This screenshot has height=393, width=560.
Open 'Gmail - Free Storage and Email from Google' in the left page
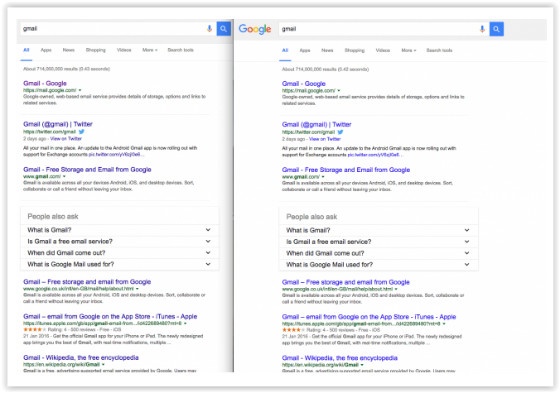tap(87, 169)
